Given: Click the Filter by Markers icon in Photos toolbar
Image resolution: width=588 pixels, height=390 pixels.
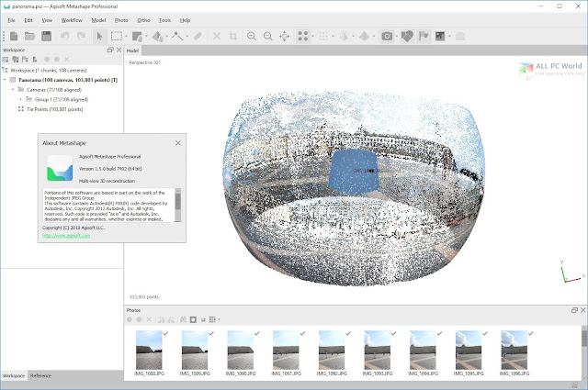Looking at the screenshot, I should 184,319.
